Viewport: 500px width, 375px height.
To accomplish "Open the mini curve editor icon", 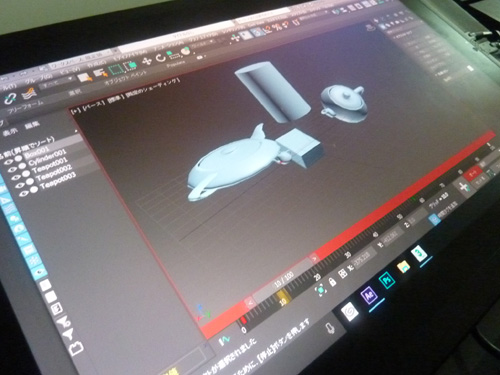I will (x=225, y=340).
